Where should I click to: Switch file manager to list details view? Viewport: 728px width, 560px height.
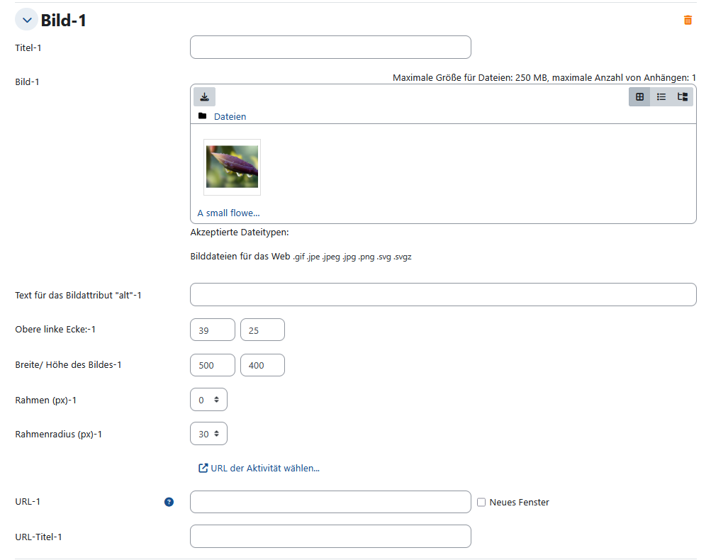pyautogui.click(x=661, y=96)
